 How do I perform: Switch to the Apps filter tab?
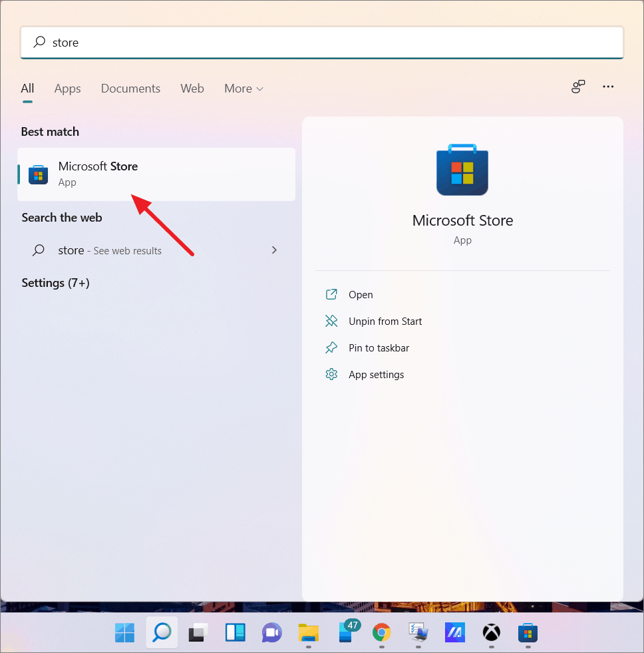[x=67, y=88]
